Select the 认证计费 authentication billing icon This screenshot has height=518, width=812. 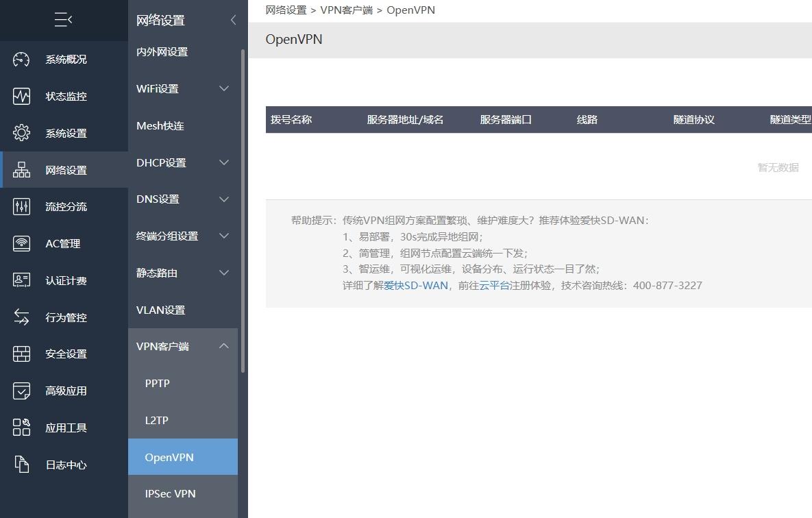click(x=21, y=280)
